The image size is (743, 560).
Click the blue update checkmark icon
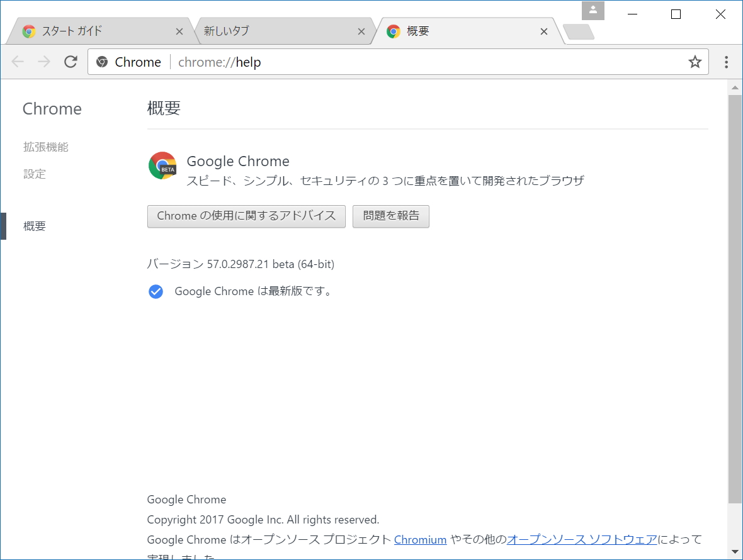[155, 291]
